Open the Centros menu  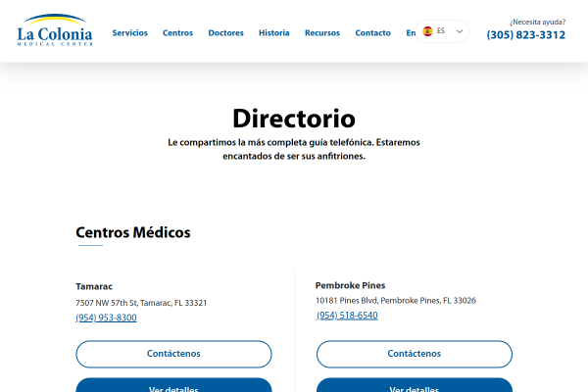[177, 33]
